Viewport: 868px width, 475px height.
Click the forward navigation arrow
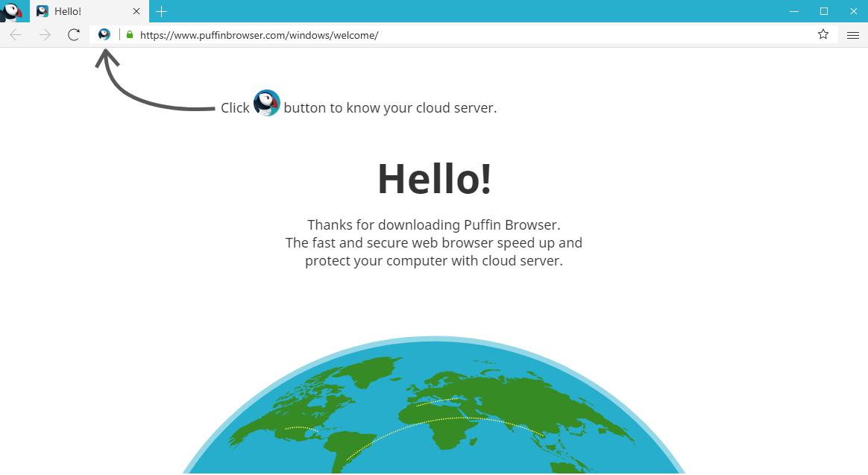44,34
